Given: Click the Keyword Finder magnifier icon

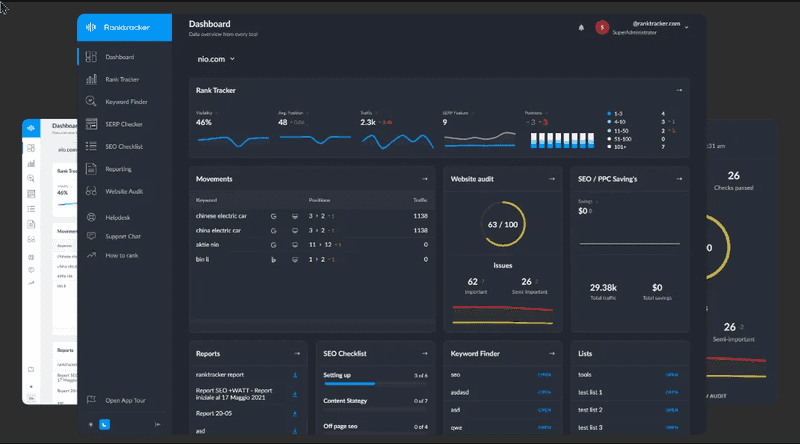Looking at the screenshot, I should coord(91,102).
